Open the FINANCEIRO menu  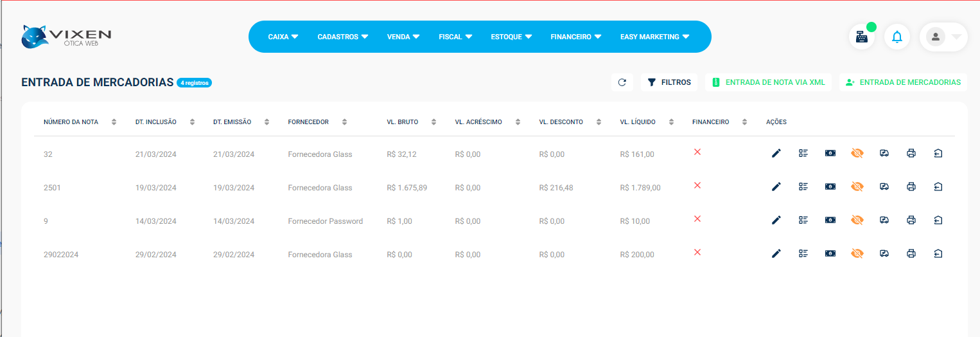point(575,37)
